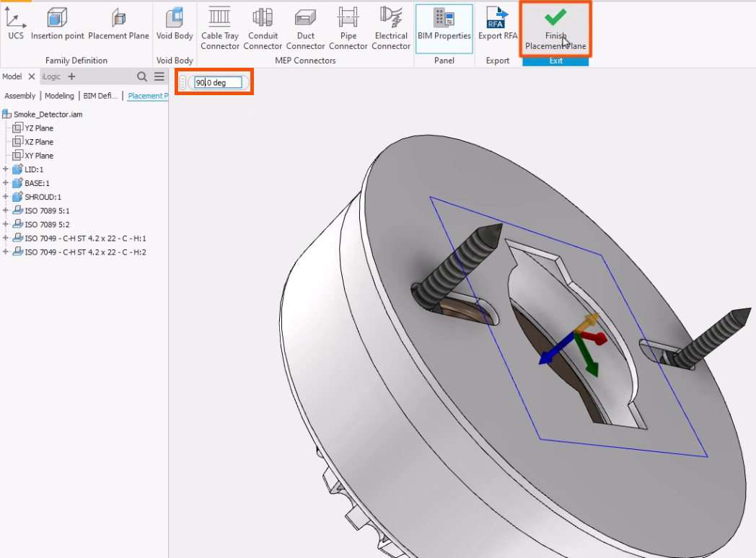Screen dimensions: 756x558
Task: Select the XY Plane in browser
Action: (x=39, y=156)
